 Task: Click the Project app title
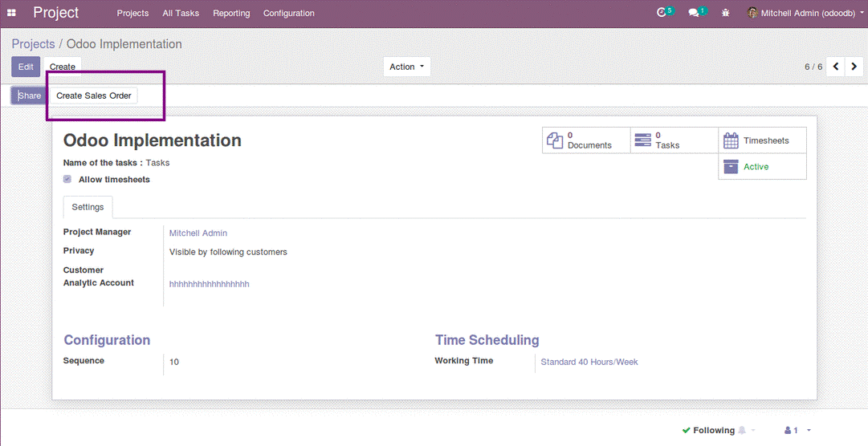[56, 13]
